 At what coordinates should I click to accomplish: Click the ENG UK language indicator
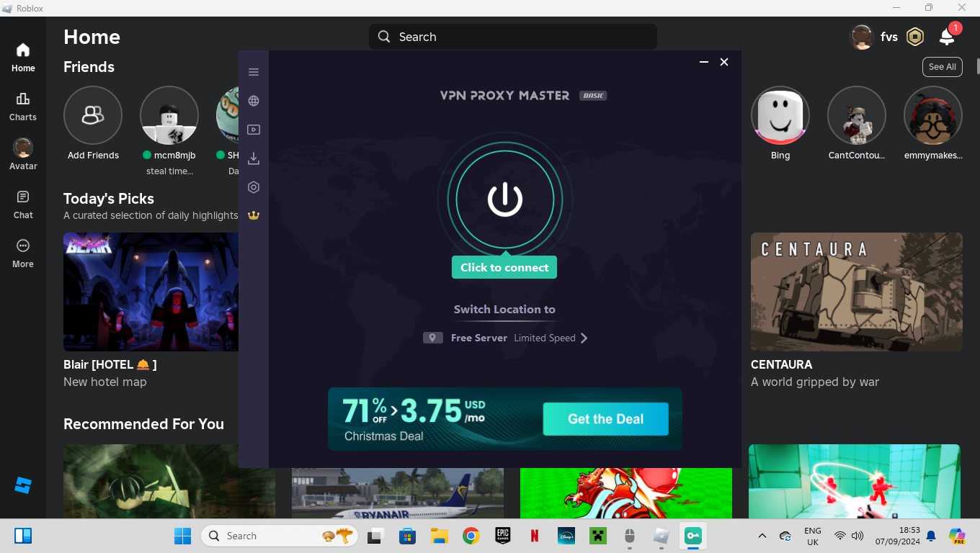pyautogui.click(x=812, y=536)
